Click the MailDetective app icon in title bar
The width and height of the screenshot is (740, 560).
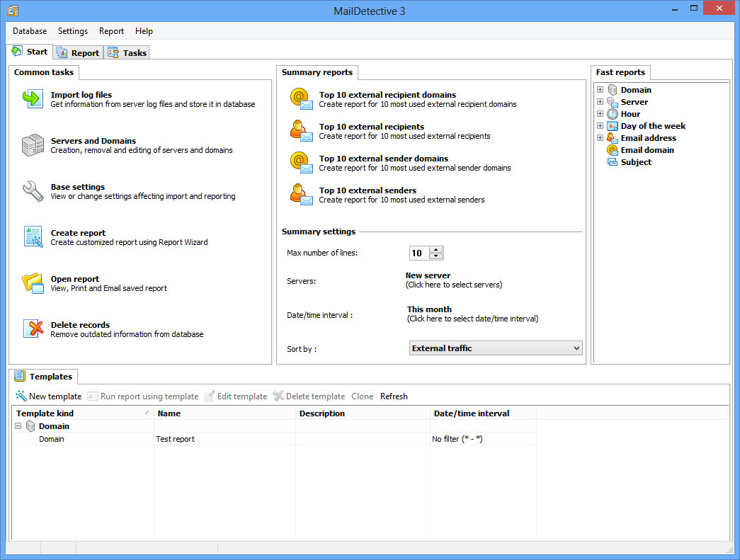click(13, 11)
